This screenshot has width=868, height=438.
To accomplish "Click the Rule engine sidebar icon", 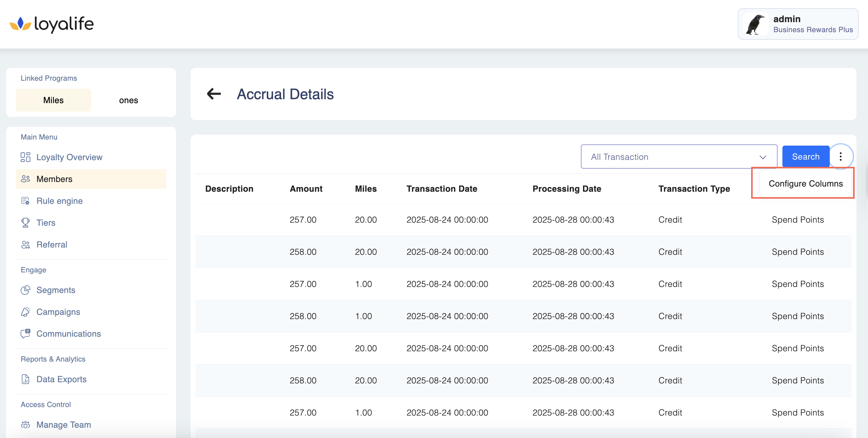I will 25,201.
